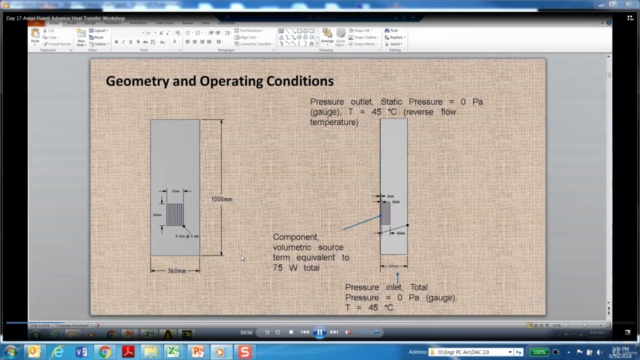Toggle repeat in the media player

tap(278, 332)
